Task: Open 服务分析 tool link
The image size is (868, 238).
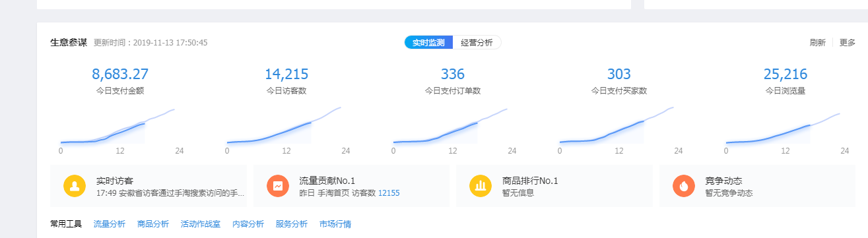Action: click(292, 224)
